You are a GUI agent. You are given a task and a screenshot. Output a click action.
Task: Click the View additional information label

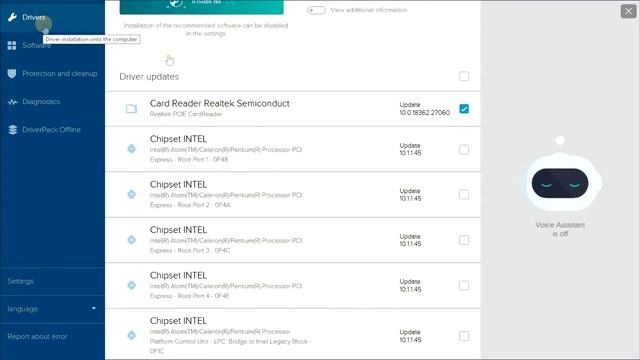369,10
